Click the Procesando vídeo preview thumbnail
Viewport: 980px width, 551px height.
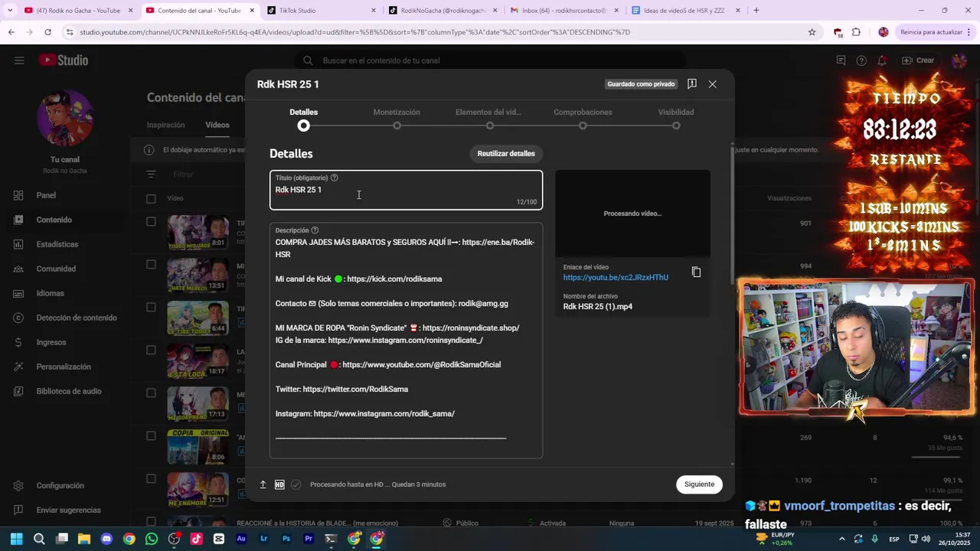coord(632,214)
